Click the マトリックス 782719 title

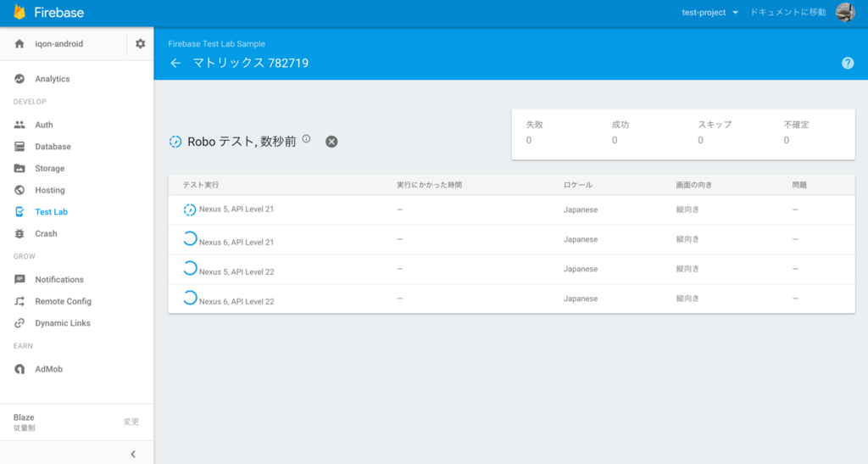coord(251,63)
